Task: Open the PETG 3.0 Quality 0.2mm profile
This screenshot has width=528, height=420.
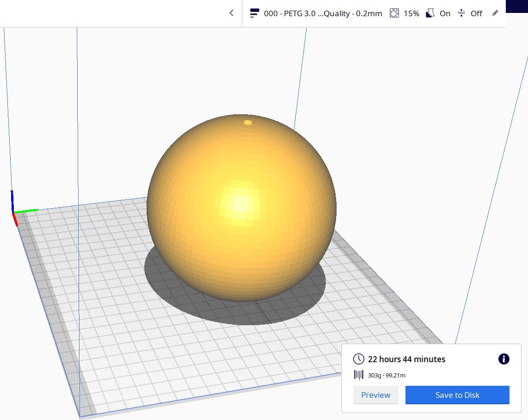Action: click(x=323, y=13)
